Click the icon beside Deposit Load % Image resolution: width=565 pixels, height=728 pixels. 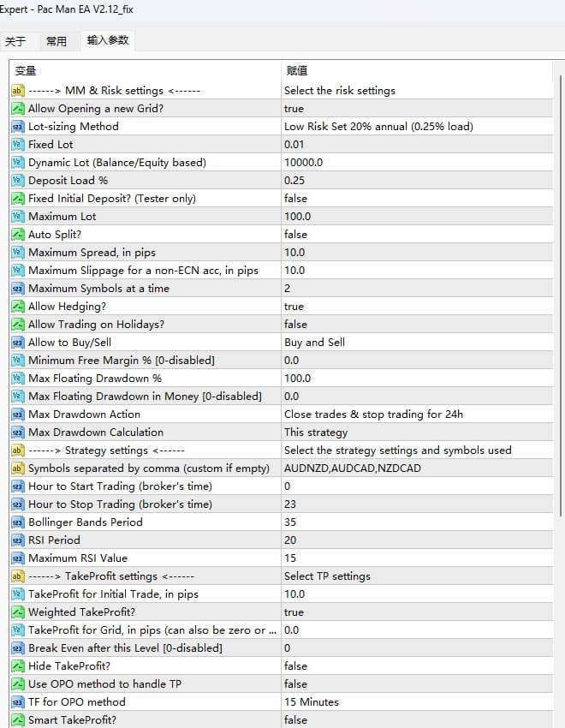click(18, 181)
